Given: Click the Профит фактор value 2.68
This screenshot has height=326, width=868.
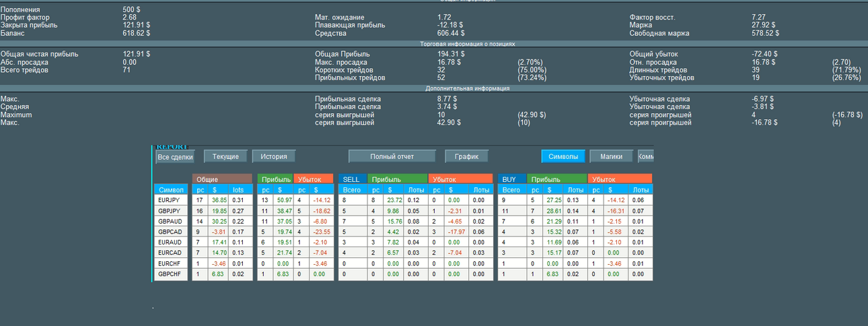Looking at the screenshot, I should (x=130, y=17).
